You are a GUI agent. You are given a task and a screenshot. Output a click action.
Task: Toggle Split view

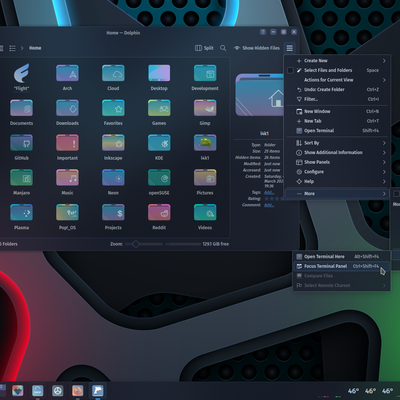(204, 48)
